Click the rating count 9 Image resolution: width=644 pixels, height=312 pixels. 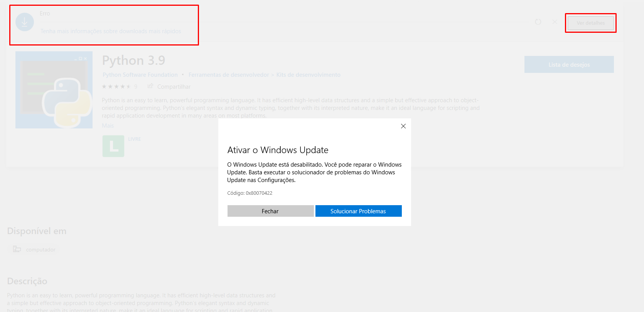(x=136, y=87)
